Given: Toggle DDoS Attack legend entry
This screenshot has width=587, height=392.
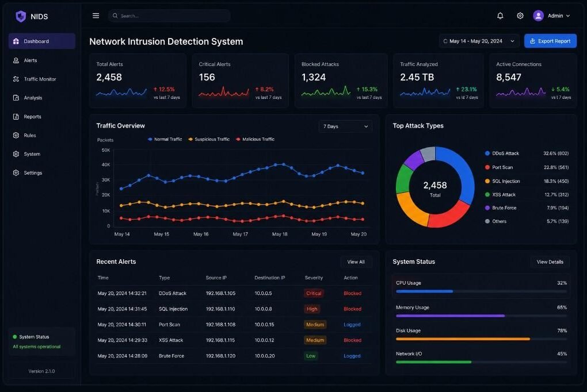Looking at the screenshot, I should [502, 153].
